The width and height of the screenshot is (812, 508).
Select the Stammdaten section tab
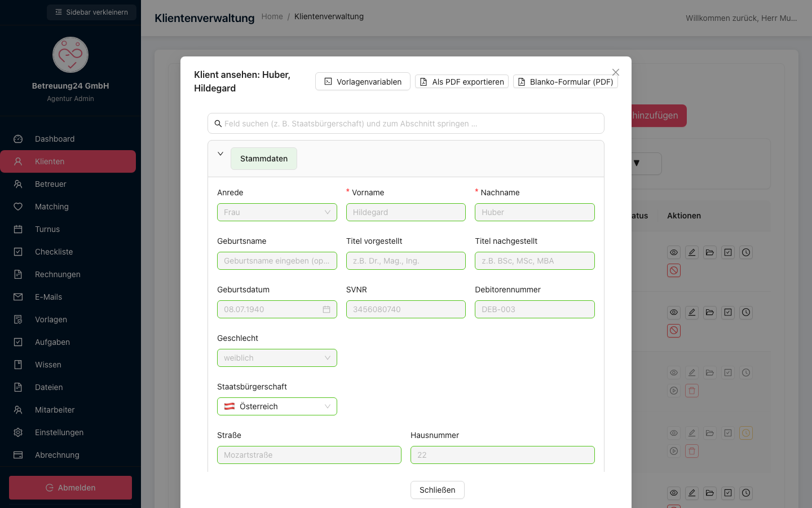click(x=264, y=159)
